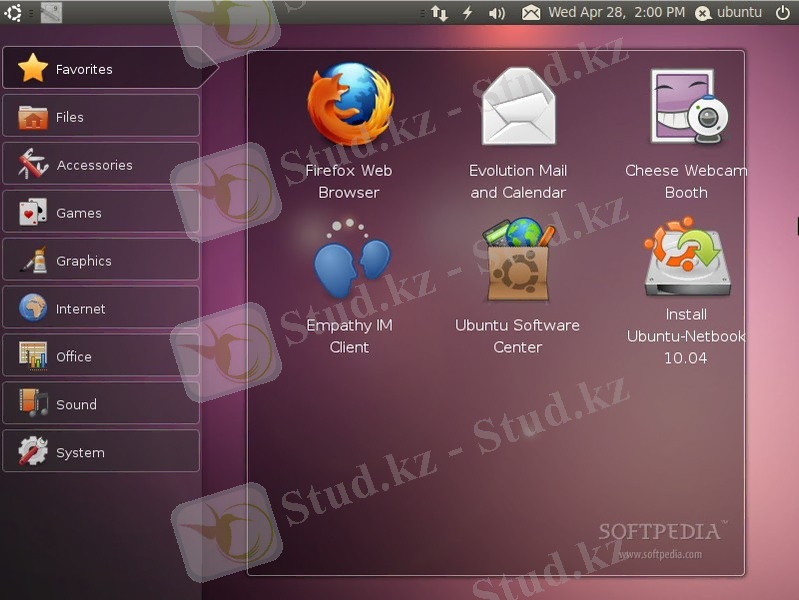The width and height of the screenshot is (799, 600).
Task: Switch to the Internet category
Action: (101, 309)
